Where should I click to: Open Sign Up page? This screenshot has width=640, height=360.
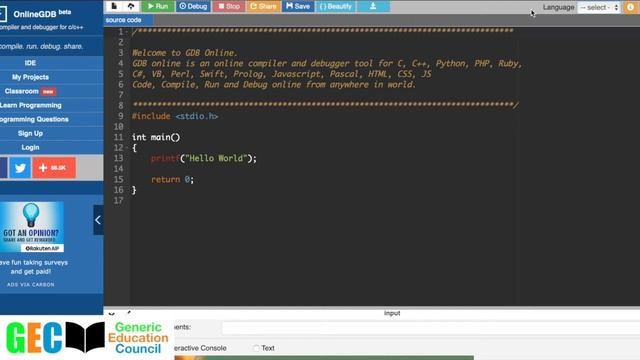click(x=30, y=133)
